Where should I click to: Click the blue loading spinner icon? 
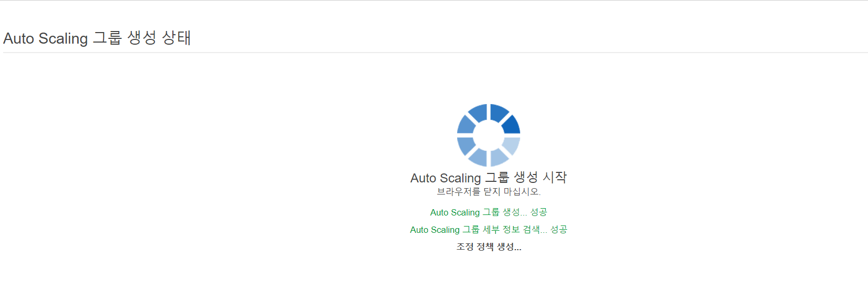489,135
